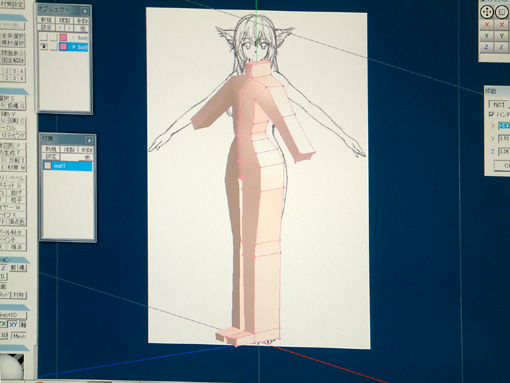Click the Mesh display button

tap(19, 336)
